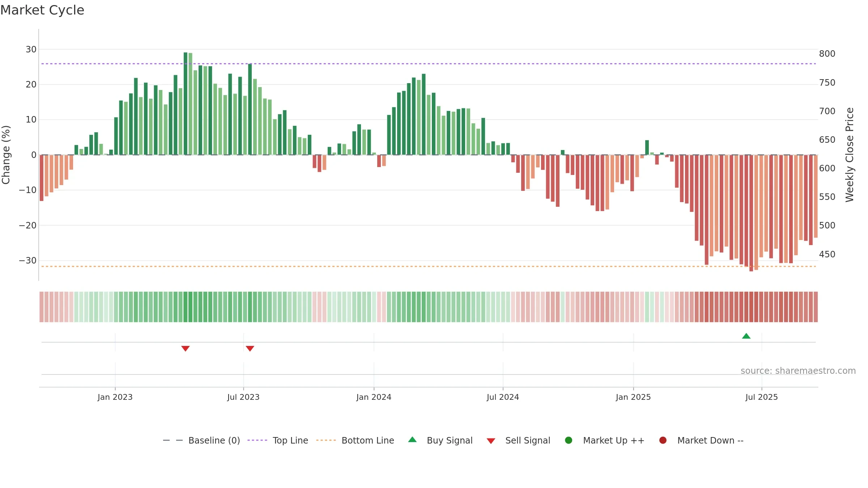Screen dimensions: 868x488
Task: Click the 800 tick on price axis
Action: tap(827, 53)
